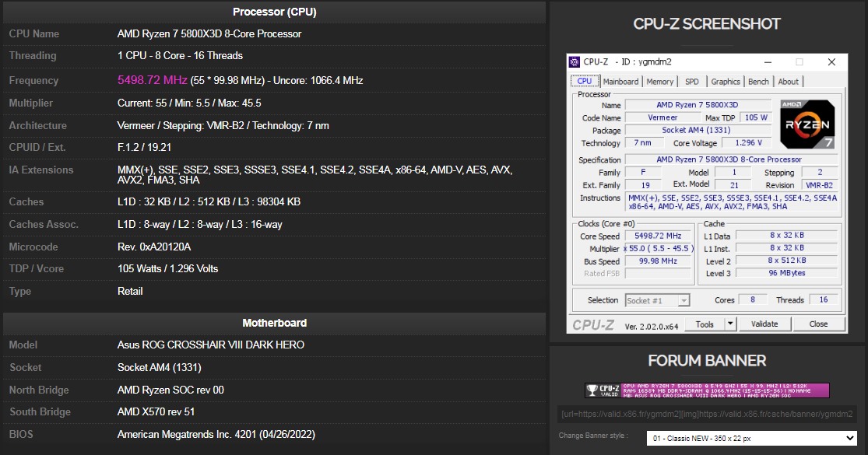Click South Bridge AMD X570 rev 51
The image size is (868, 455).
[156, 412]
